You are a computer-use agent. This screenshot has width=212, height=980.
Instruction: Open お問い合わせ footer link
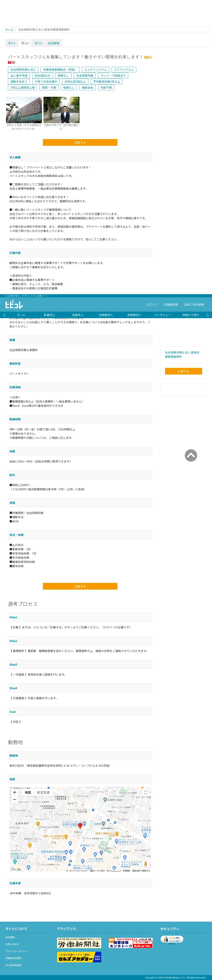point(12,944)
